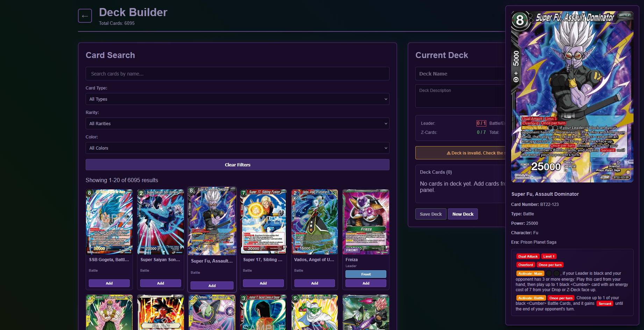Add the Freiza leader card
Image resolution: width=644 pixels, height=330 pixels.
tap(366, 283)
